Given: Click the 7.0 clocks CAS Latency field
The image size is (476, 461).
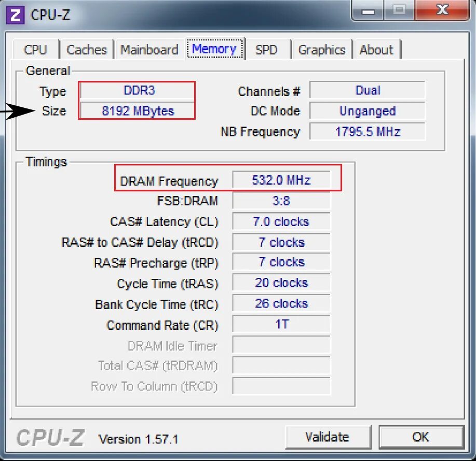Looking at the screenshot, I should click(x=281, y=221).
